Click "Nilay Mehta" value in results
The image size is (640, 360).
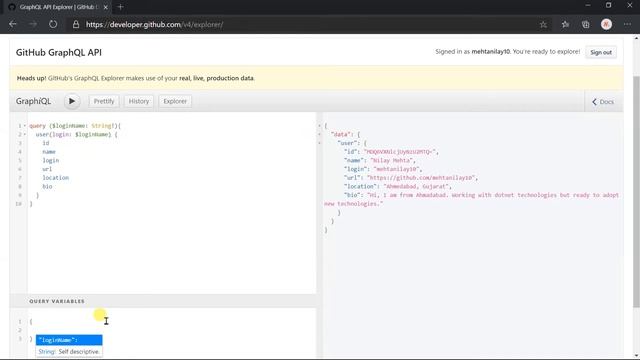tap(391, 160)
